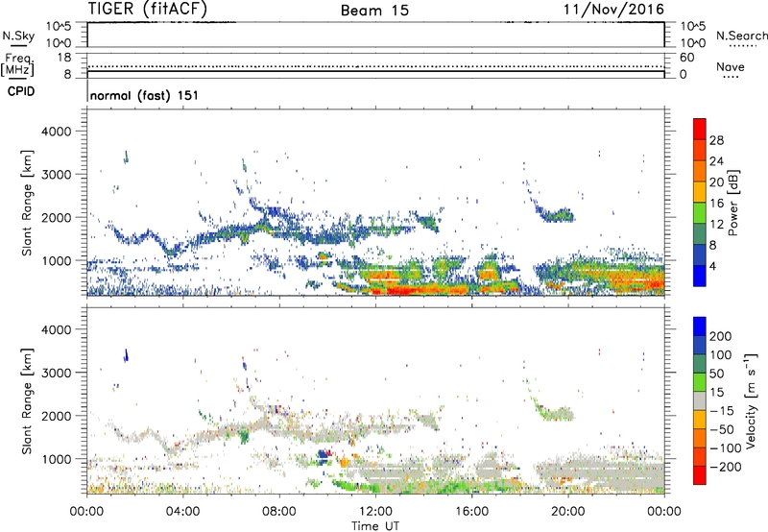This screenshot has width=768, height=532.
Task: Click the 4000 tick on the power panel
Action: [x=56, y=132]
